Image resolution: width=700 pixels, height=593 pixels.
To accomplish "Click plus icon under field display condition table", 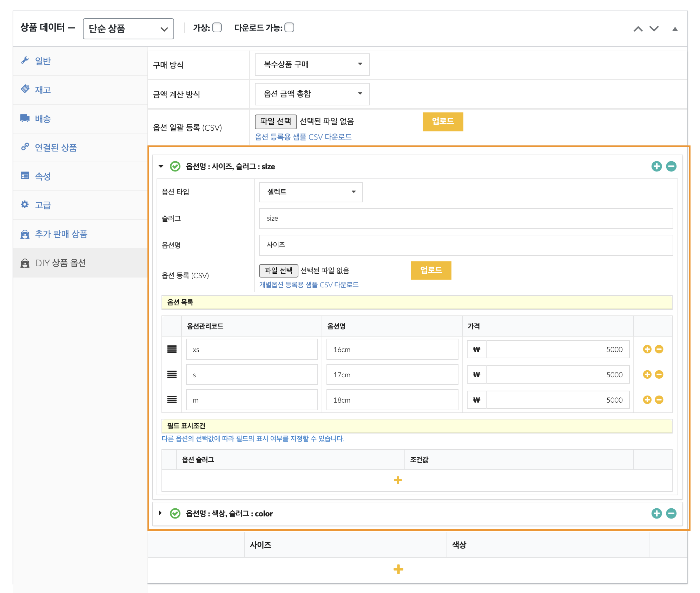I will click(x=397, y=480).
